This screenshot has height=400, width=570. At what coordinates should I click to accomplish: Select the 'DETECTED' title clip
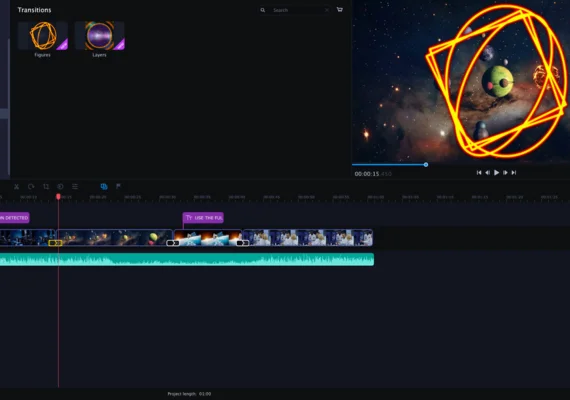15,217
